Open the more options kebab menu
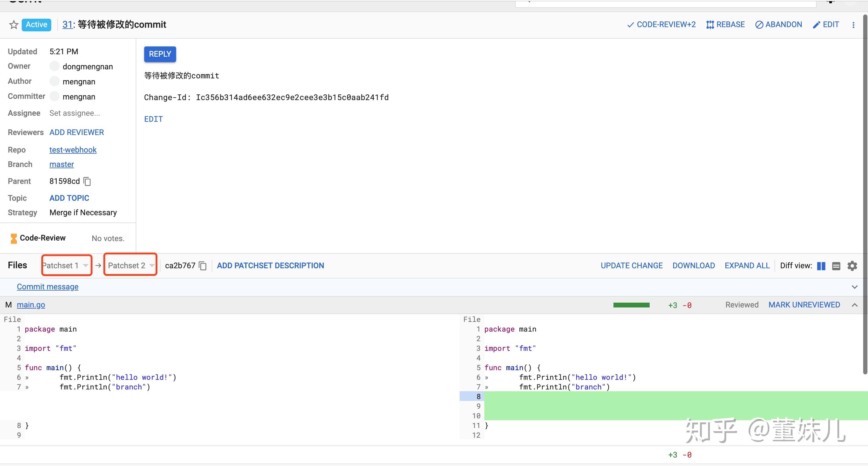868x466 pixels. [854, 25]
